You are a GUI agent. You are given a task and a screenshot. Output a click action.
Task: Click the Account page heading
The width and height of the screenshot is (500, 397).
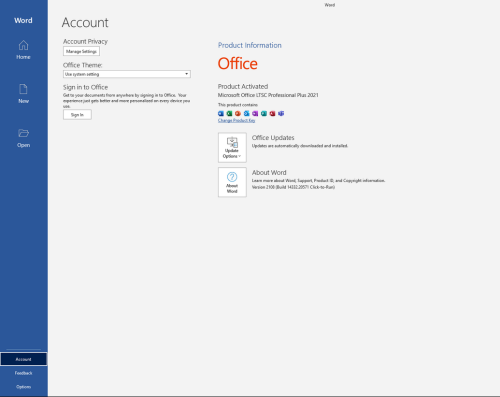click(x=85, y=23)
